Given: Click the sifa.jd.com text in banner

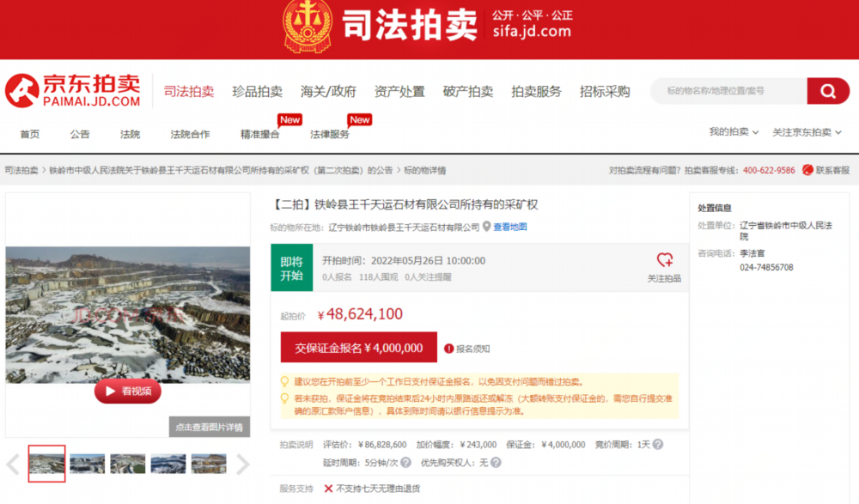Looking at the screenshot, I should click(x=532, y=31).
